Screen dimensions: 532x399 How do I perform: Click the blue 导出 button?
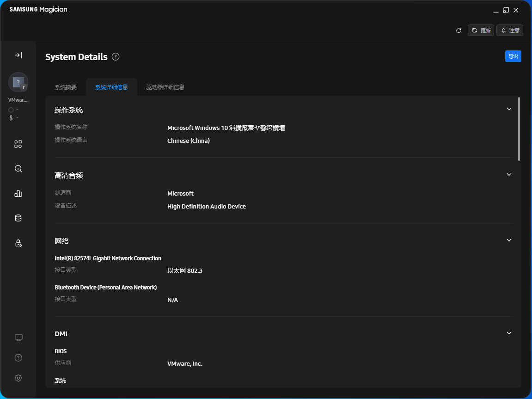point(513,56)
